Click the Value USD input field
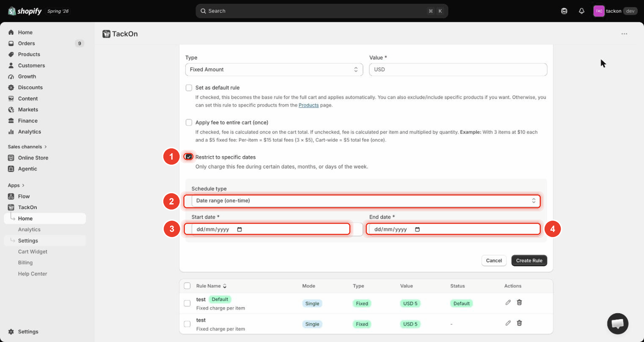The width and height of the screenshot is (644, 342). point(458,69)
